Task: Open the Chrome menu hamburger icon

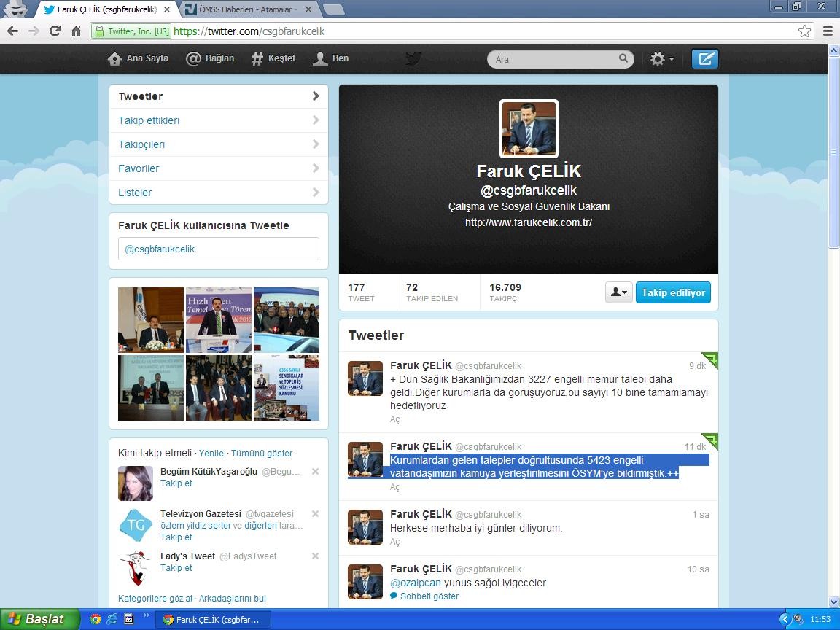Action: 828,31
